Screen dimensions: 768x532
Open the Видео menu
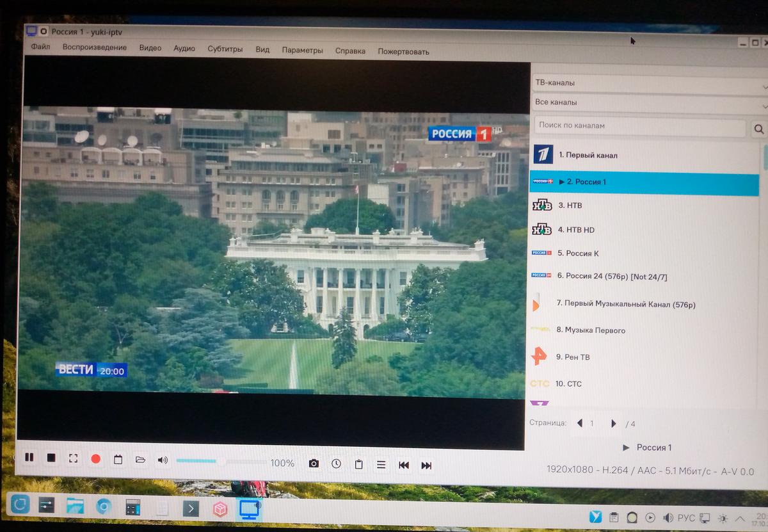click(x=150, y=48)
